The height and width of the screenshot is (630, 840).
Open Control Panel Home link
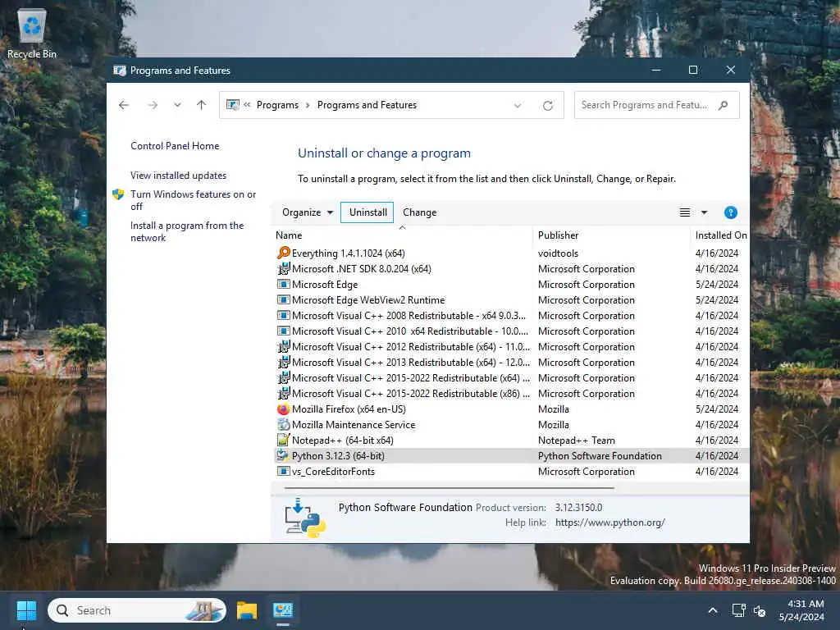click(175, 146)
